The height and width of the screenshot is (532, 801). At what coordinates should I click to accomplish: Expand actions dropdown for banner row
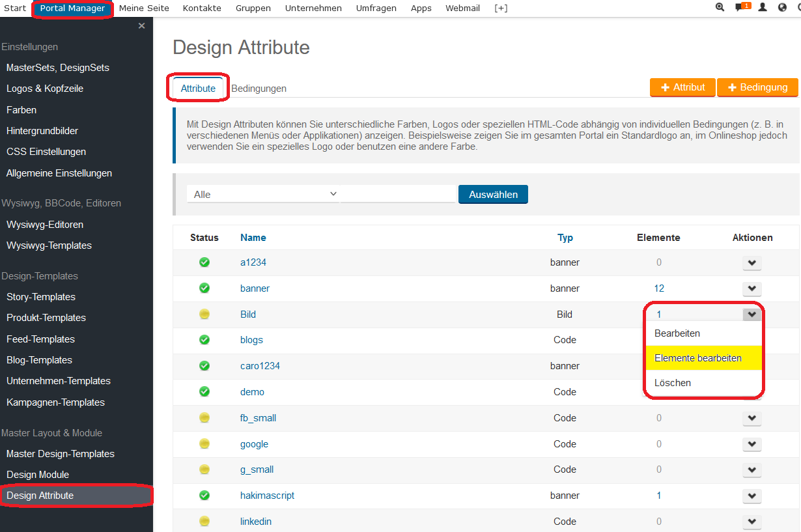point(752,288)
